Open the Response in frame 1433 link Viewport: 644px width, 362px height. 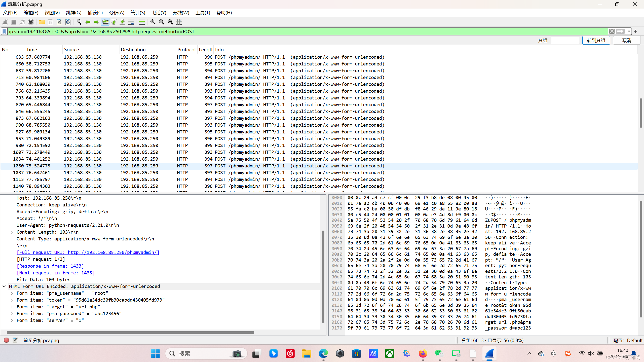[x=50, y=266]
